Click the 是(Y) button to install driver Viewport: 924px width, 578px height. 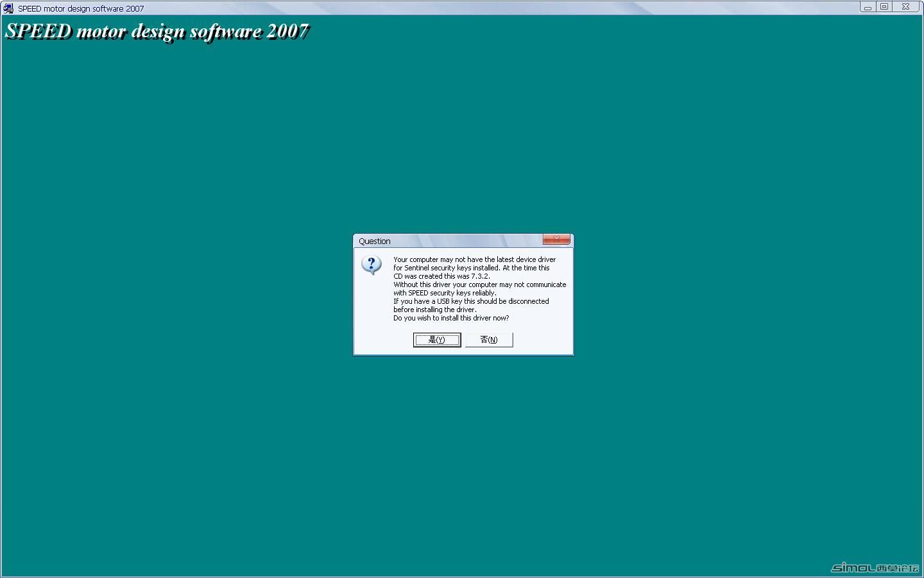[x=436, y=340]
